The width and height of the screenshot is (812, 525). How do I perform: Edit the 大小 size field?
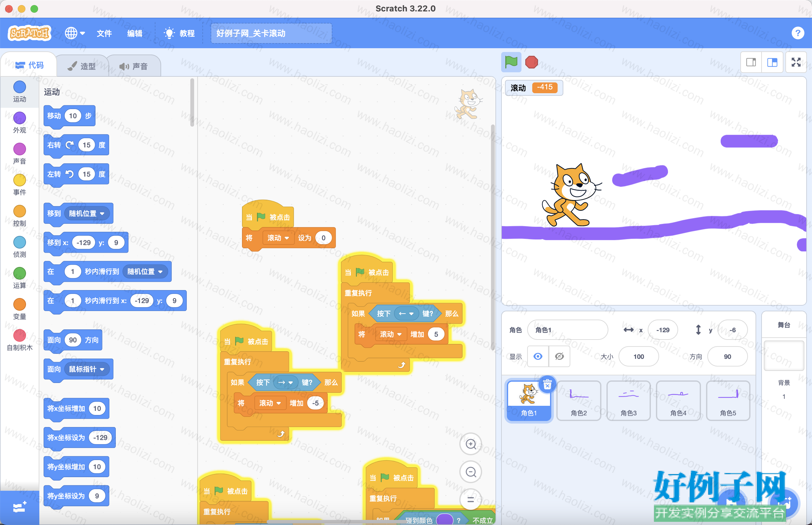pos(638,356)
